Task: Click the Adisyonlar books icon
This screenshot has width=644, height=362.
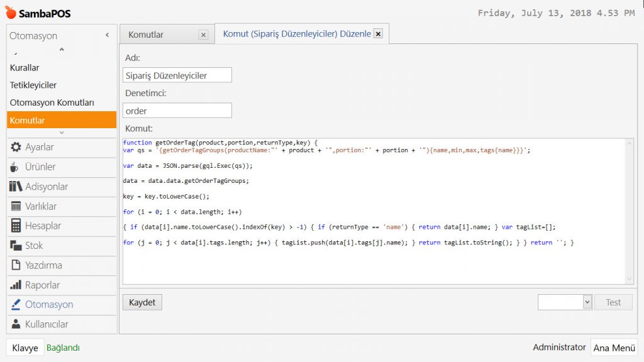Action: 16,187
